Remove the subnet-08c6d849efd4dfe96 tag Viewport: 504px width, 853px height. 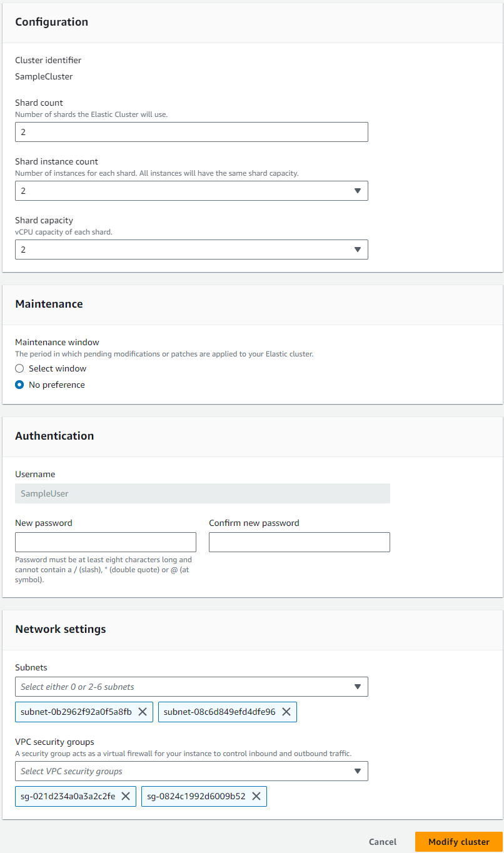[286, 712]
